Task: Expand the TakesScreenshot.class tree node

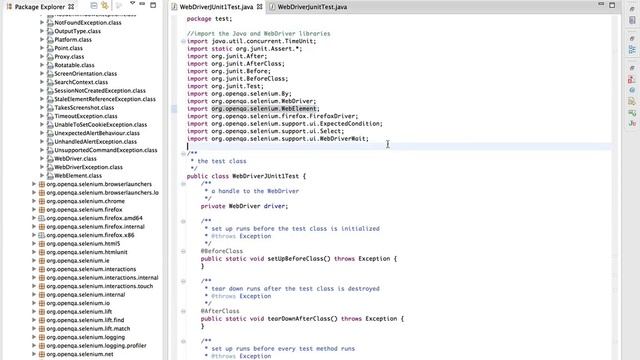Action: [x=42, y=108]
